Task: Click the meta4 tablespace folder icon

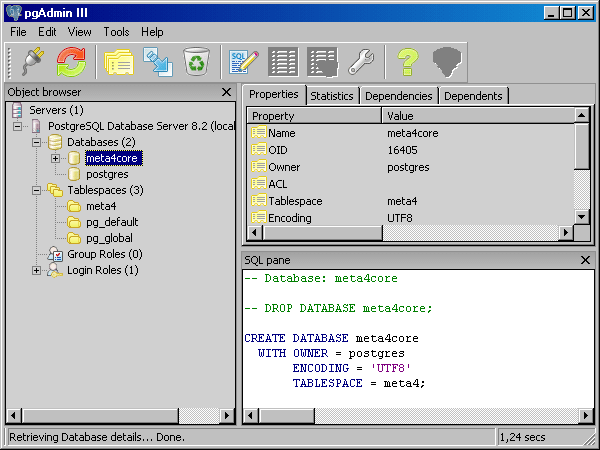Action: [x=74, y=206]
